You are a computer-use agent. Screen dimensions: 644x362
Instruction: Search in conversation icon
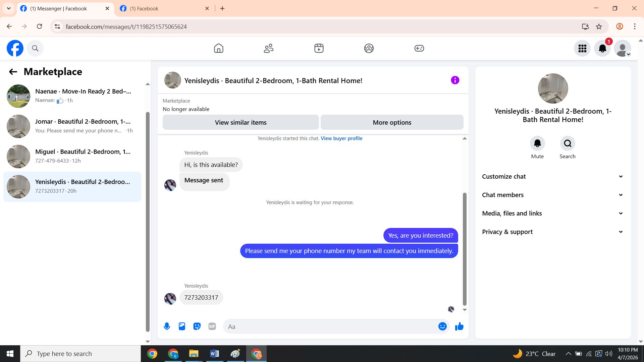(x=568, y=143)
